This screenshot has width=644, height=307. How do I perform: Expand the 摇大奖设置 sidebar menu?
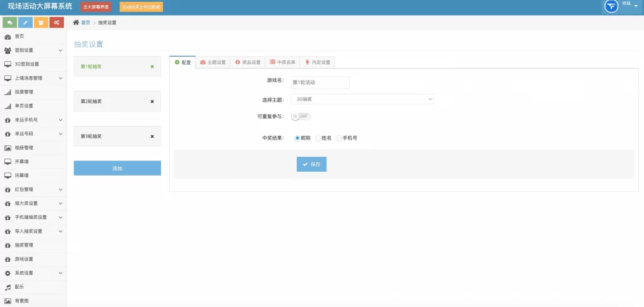33,203
